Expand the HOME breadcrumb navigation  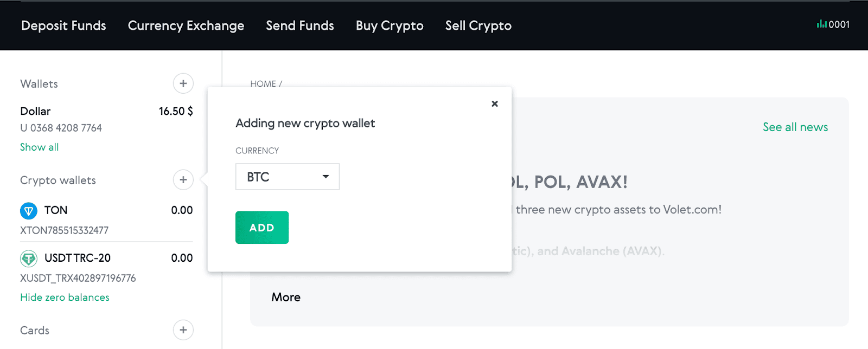point(264,83)
